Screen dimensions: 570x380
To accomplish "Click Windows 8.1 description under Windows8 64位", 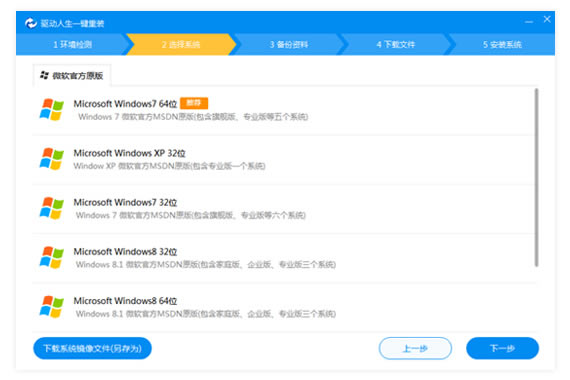I will click(x=206, y=313).
